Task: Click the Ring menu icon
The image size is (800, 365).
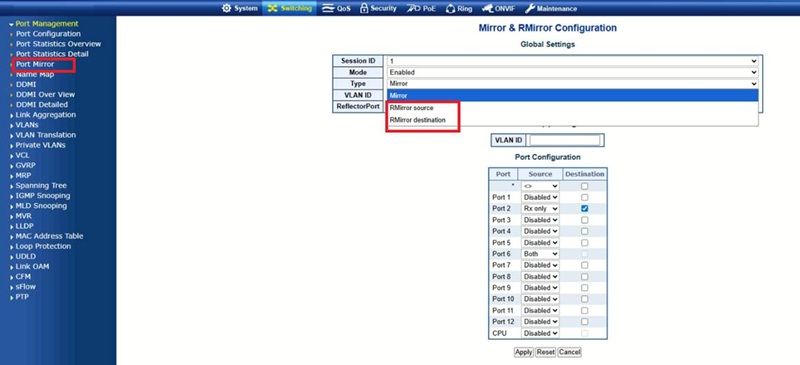Action: click(451, 8)
